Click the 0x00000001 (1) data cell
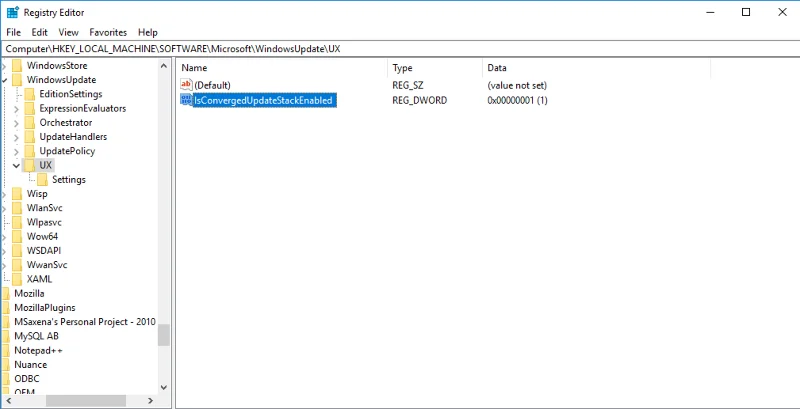The width and height of the screenshot is (800, 409). 517,100
